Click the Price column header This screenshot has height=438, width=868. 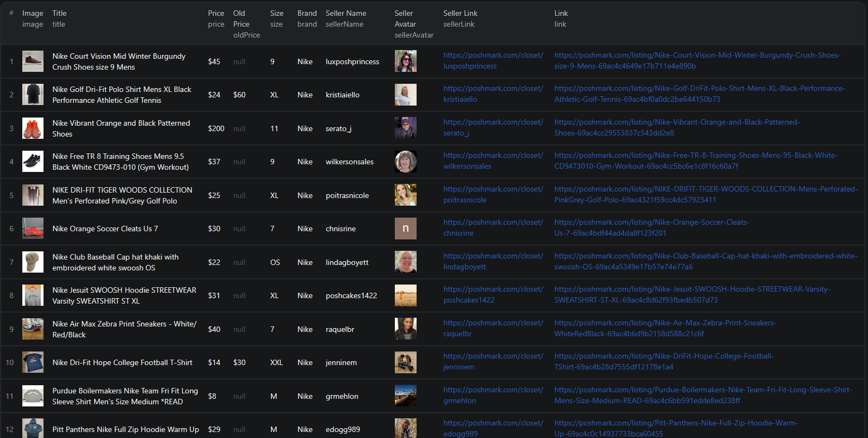click(216, 13)
